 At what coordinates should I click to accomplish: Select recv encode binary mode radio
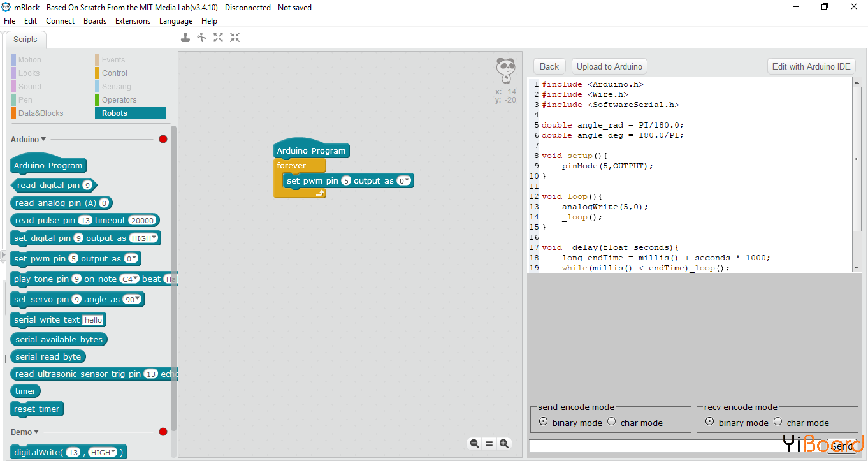pos(710,421)
